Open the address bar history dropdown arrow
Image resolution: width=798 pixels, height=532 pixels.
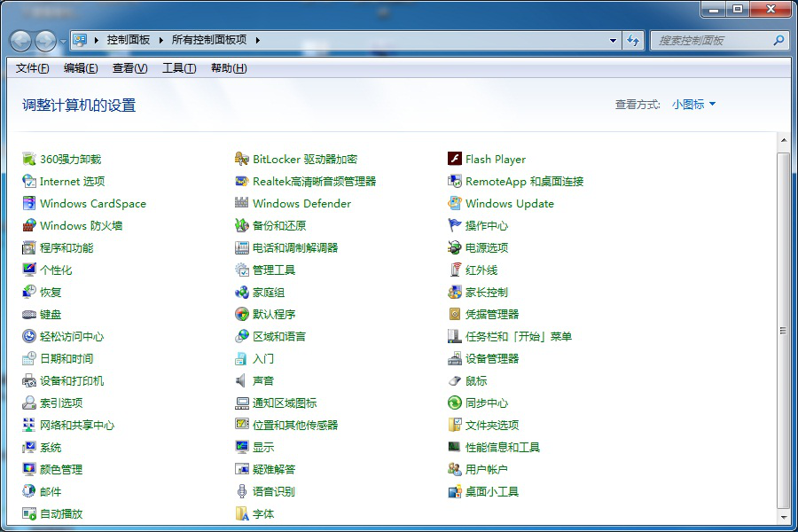click(x=613, y=41)
